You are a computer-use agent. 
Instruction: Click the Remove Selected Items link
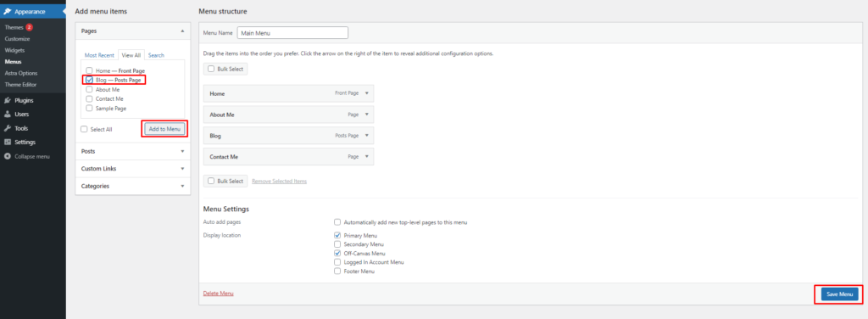[x=279, y=181]
